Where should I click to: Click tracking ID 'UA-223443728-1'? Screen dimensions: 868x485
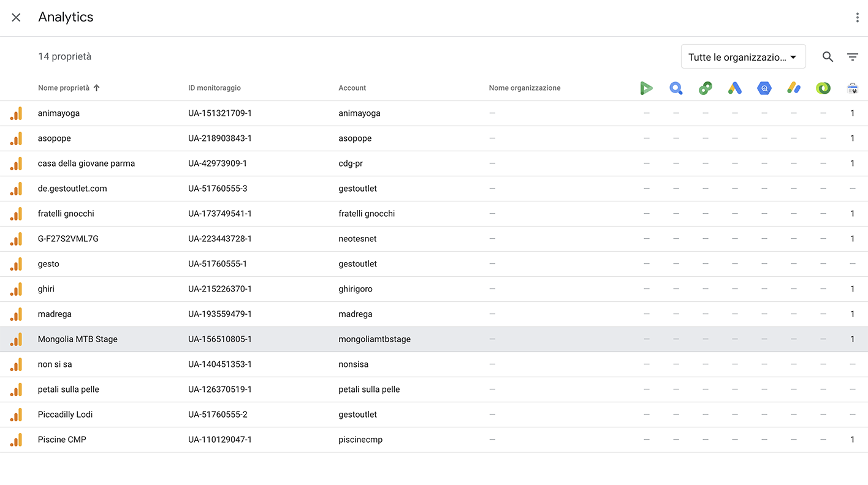click(220, 239)
